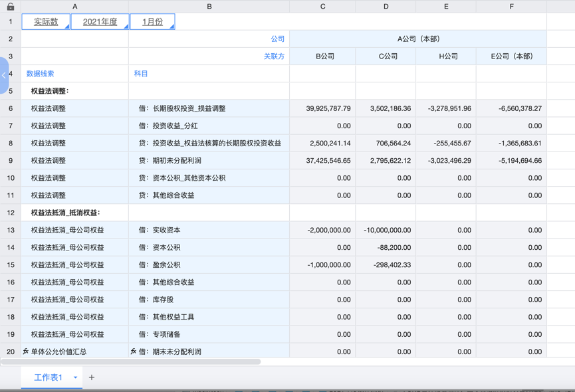Expand the left side panel handle

[x=4, y=76]
